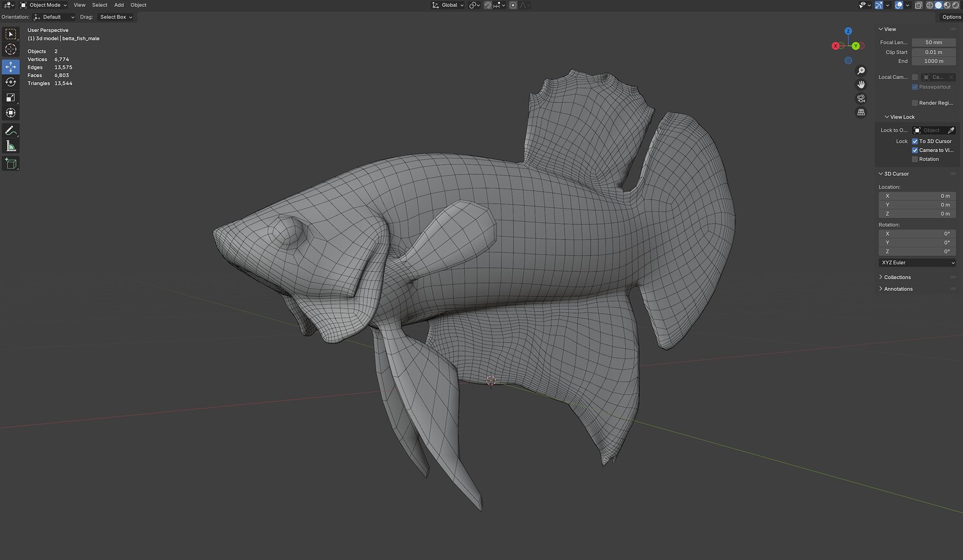This screenshot has width=963, height=560.
Task: Toggle proportional editing in header
Action: 513,5
